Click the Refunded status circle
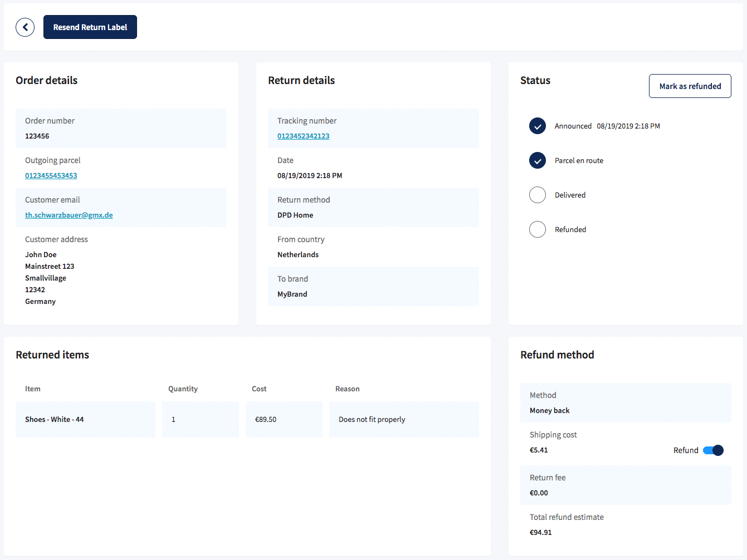 pyautogui.click(x=538, y=230)
